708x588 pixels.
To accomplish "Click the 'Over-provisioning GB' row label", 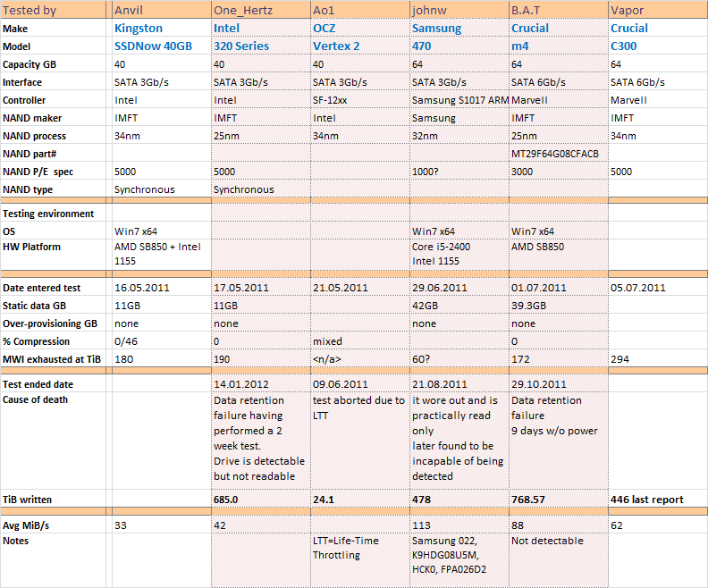I will [50, 323].
